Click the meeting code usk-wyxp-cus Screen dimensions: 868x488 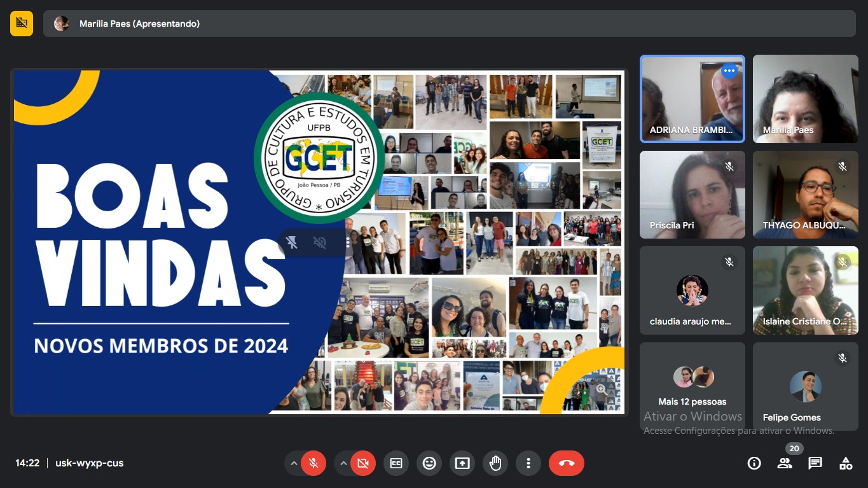pos(90,463)
